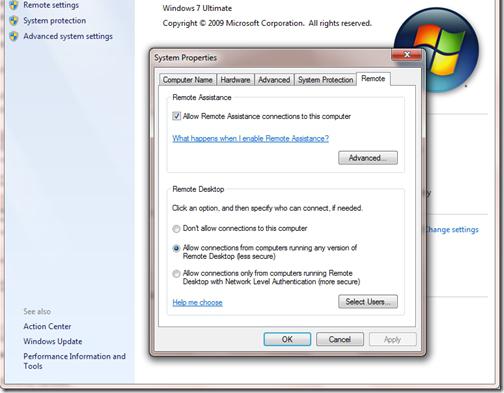Select the Remote tab
Image resolution: width=504 pixels, height=393 pixels.
(373, 79)
